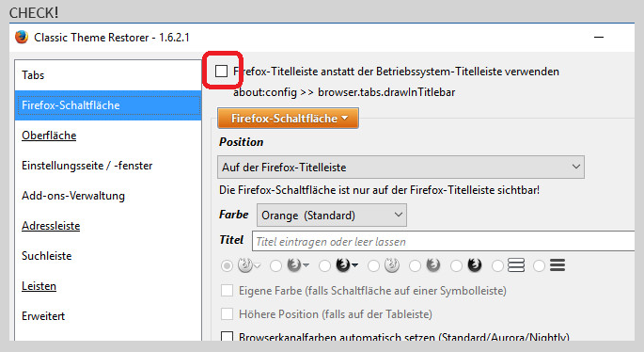Check Browserkanalfarben automatisch setzen
The width and height of the screenshot is (644, 352).
tap(227, 336)
